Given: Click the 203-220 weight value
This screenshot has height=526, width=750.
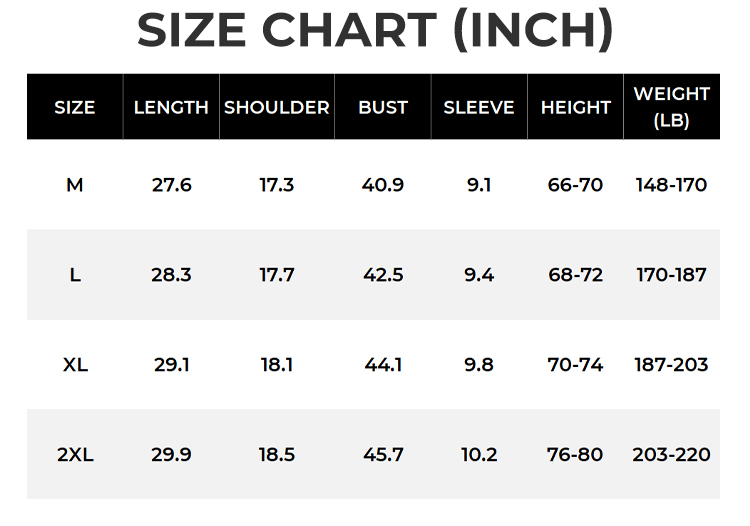Looking at the screenshot, I should 672,454.
